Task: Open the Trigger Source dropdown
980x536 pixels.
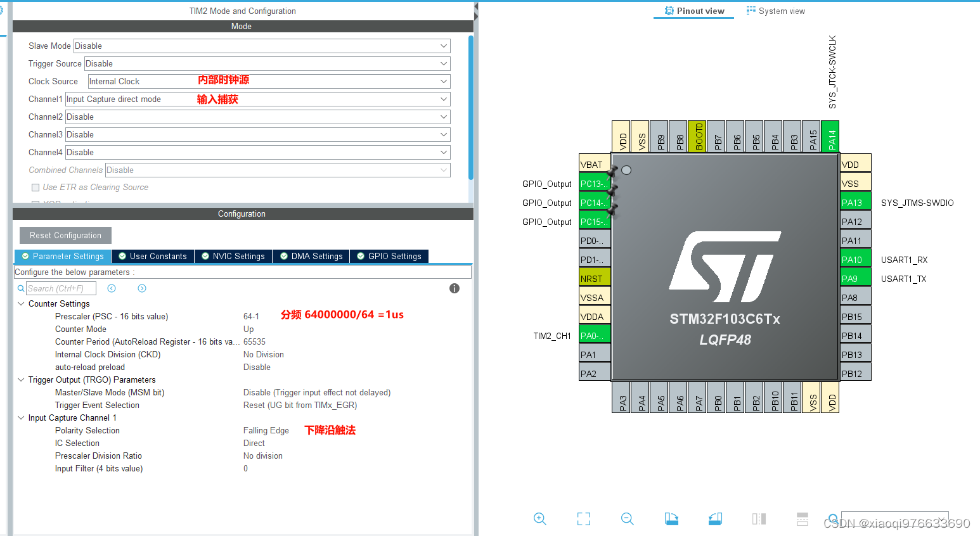Action: click(x=268, y=63)
